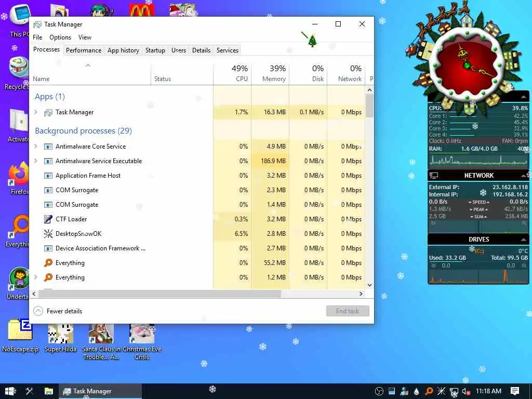Click the Status column header
The image size is (532, 399).
(x=182, y=74)
